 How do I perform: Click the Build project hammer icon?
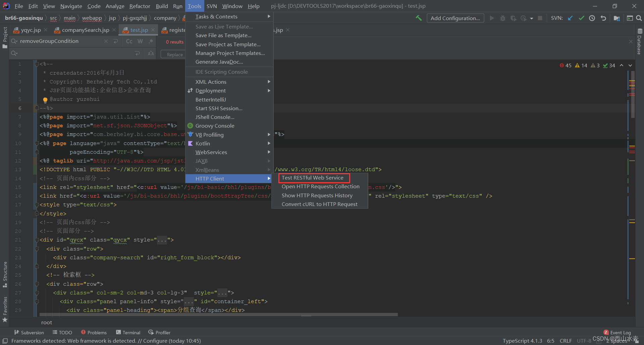point(419,18)
